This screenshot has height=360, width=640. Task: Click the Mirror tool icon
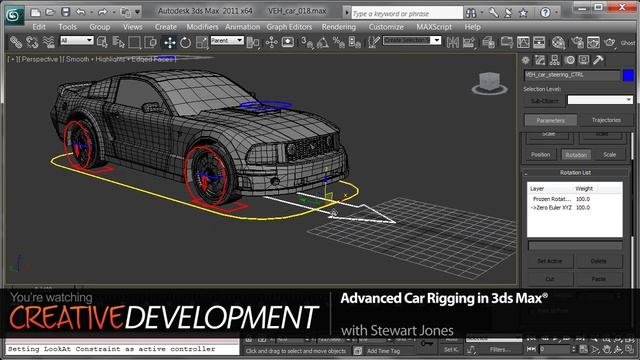point(452,42)
